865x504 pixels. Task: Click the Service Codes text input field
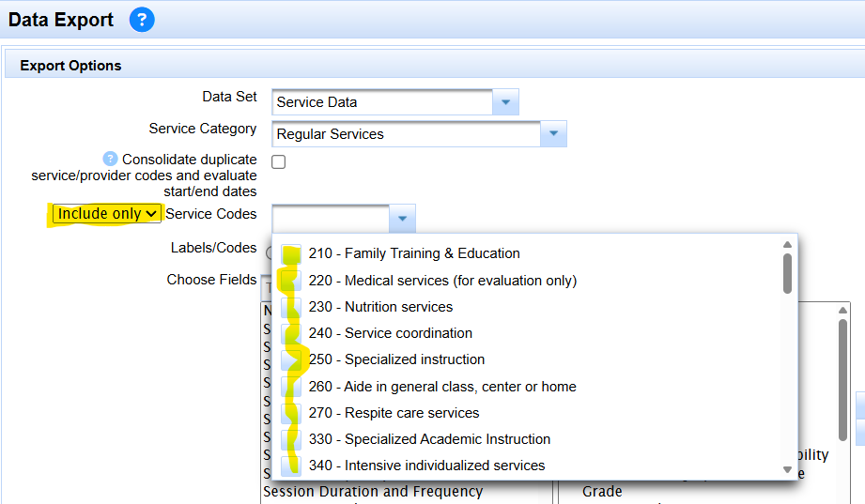pos(330,219)
